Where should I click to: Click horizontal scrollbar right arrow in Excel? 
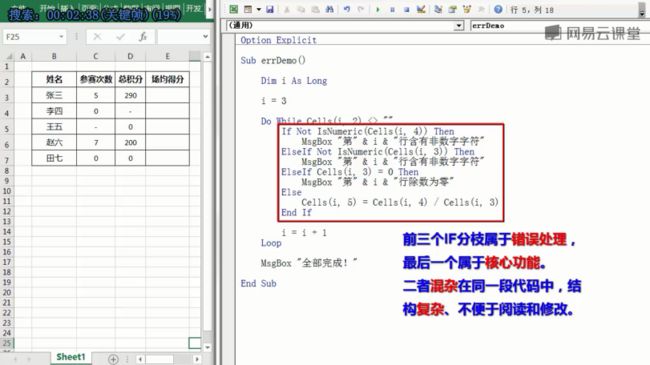pos(197,359)
